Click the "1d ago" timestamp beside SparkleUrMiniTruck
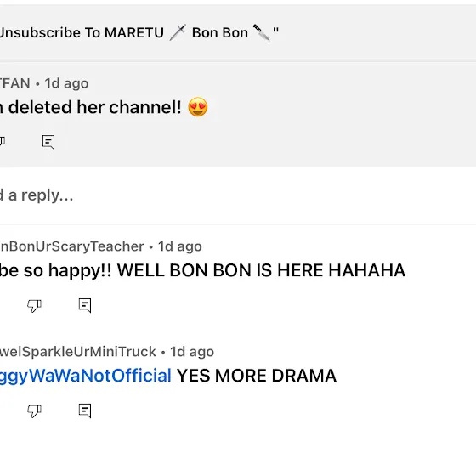Image resolution: width=476 pixels, height=476 pixels. tap(192, 352)
